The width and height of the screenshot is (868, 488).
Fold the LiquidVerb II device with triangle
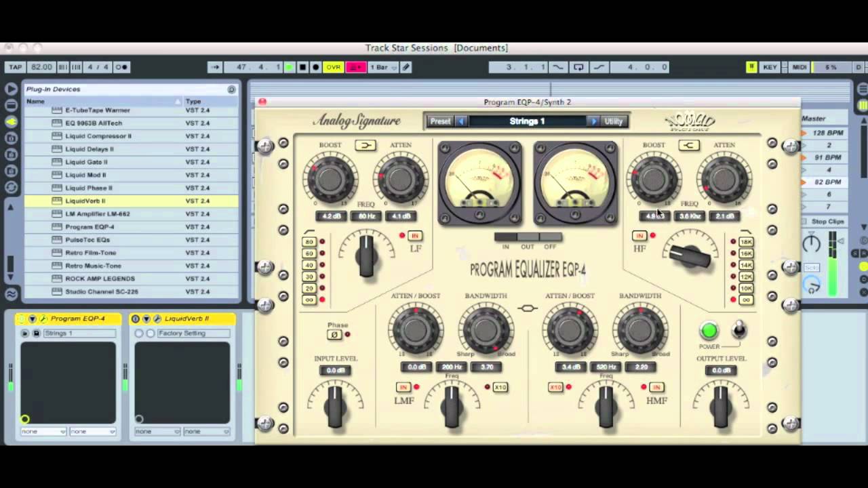coord(146,319)
